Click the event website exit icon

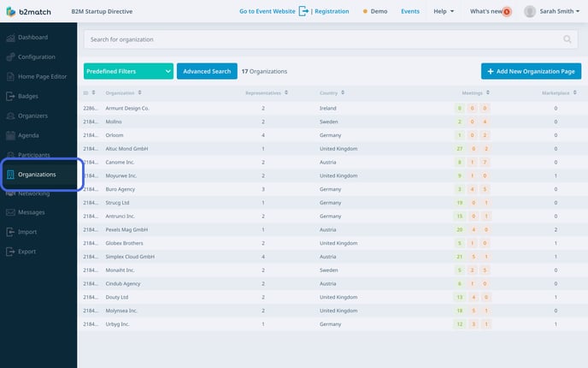pyautogui.click(x=303, y=11)
